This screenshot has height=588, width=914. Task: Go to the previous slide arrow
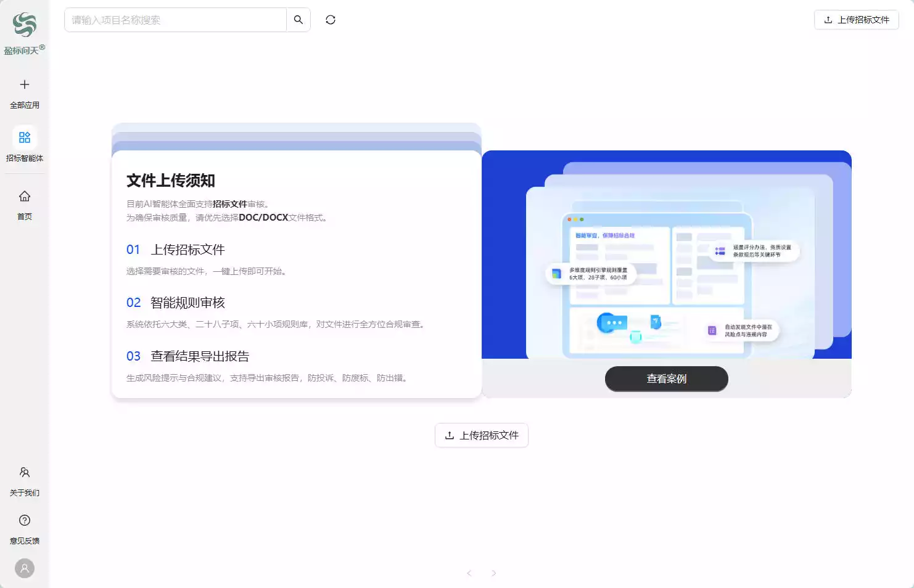click(469, 573)
